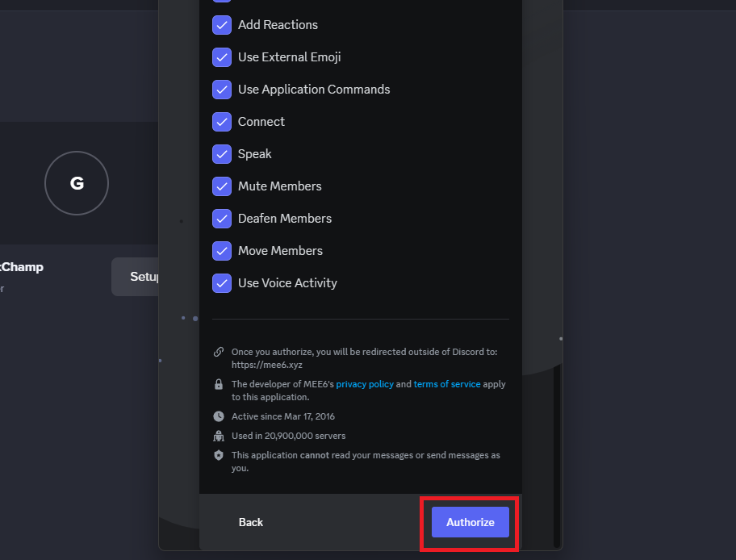Screen dimensions: 736x560
Task: Click the shield icon beside message notice
Action: (x=218, y=455)
